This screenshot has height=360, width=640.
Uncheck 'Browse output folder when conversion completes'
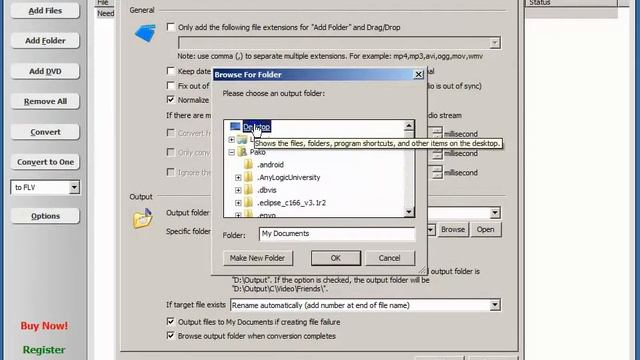pos(171,336)
